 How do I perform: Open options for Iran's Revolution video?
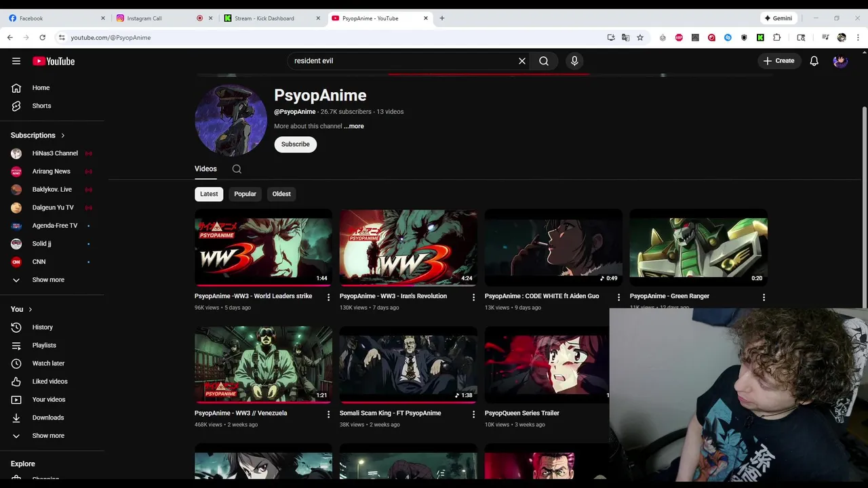point(473,297)
